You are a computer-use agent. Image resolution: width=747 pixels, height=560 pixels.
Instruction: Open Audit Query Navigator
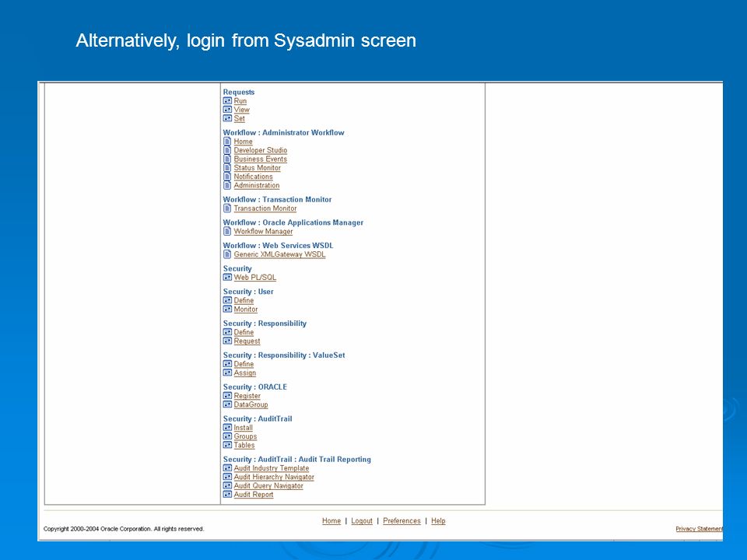[268, 485]
